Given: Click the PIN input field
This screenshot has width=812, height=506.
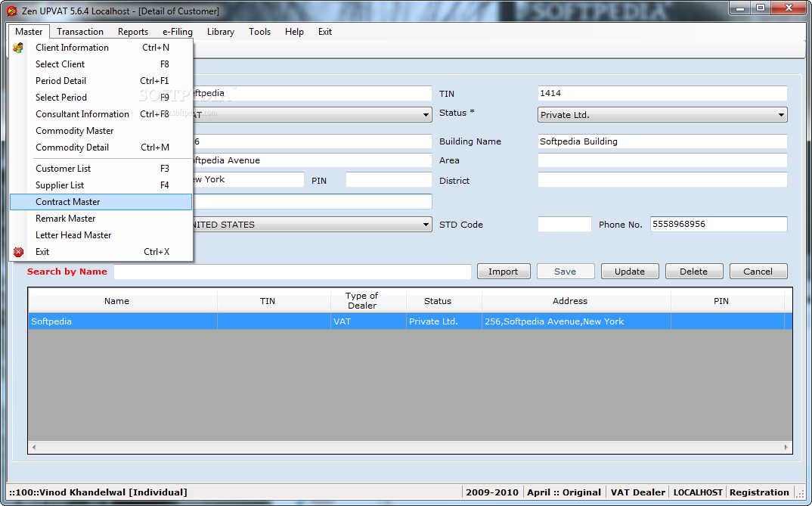Looking at the screenshot, I should tap(389, 180).
